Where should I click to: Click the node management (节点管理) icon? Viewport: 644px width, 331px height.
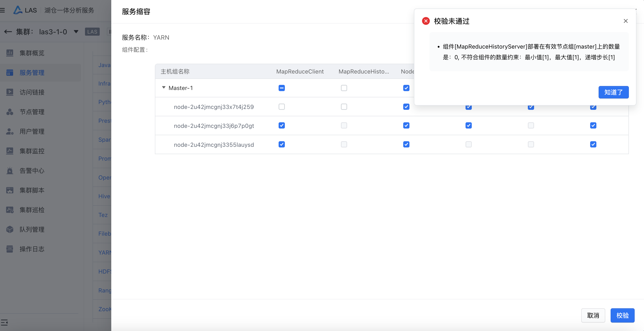10,112
